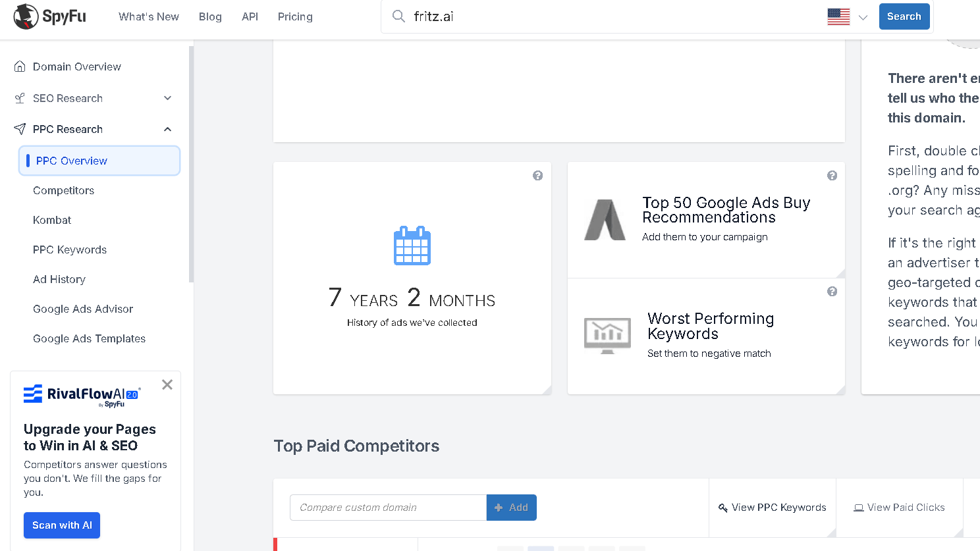Go to the Blog menu item
Screen dimensions: 980x551
(x=210, y=16)
